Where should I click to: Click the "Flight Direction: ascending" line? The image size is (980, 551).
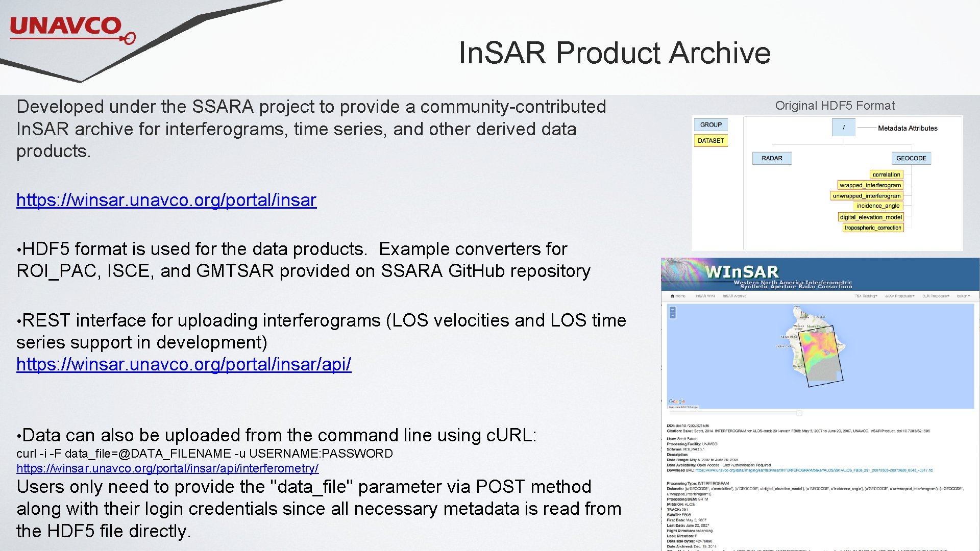(x=690, y=531)
